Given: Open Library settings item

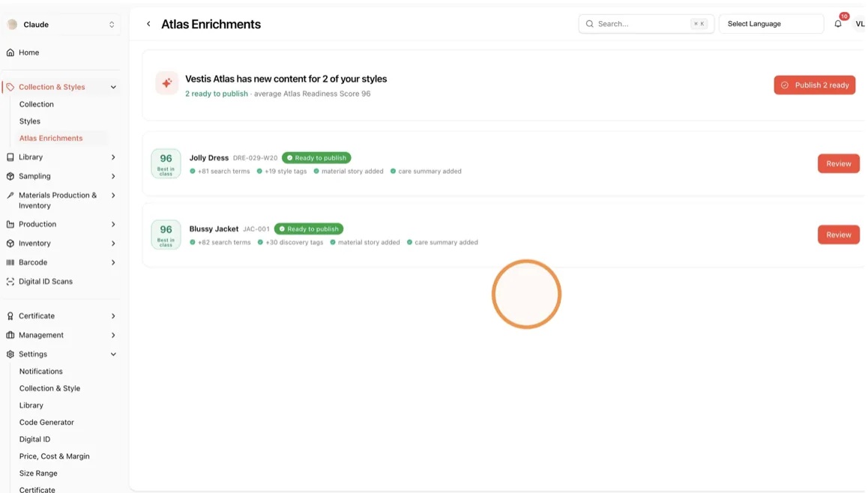Looking at the screenshot, I should (x=31, y=405).
